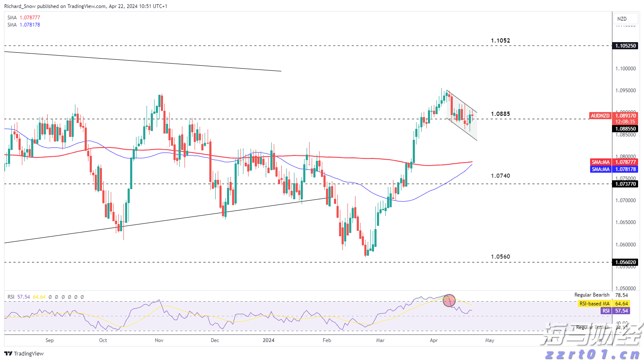644x361 pixels.
Task: Click the Feb label on time axis
Action: point(327,340)
